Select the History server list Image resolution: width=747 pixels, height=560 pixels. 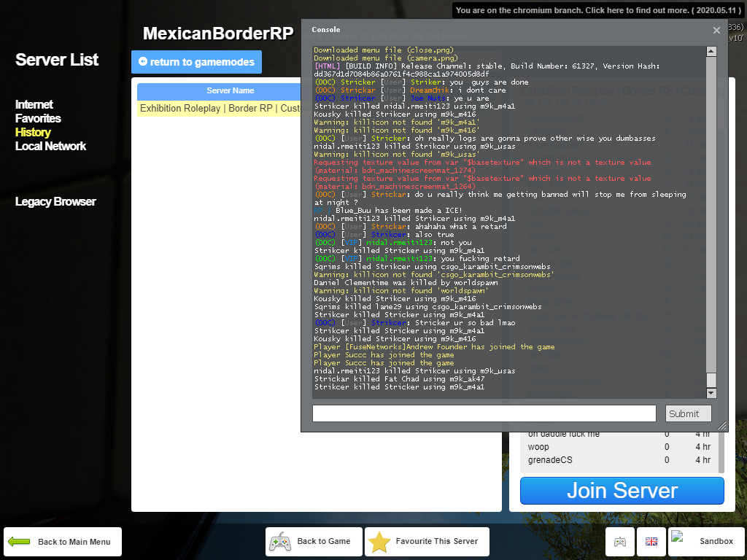pyautogui.click(x=33, y=132)
